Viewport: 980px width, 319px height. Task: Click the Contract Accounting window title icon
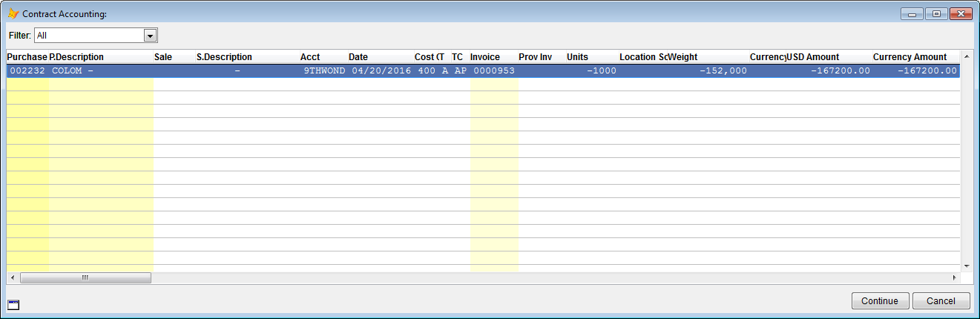click(x=13, y=14)
